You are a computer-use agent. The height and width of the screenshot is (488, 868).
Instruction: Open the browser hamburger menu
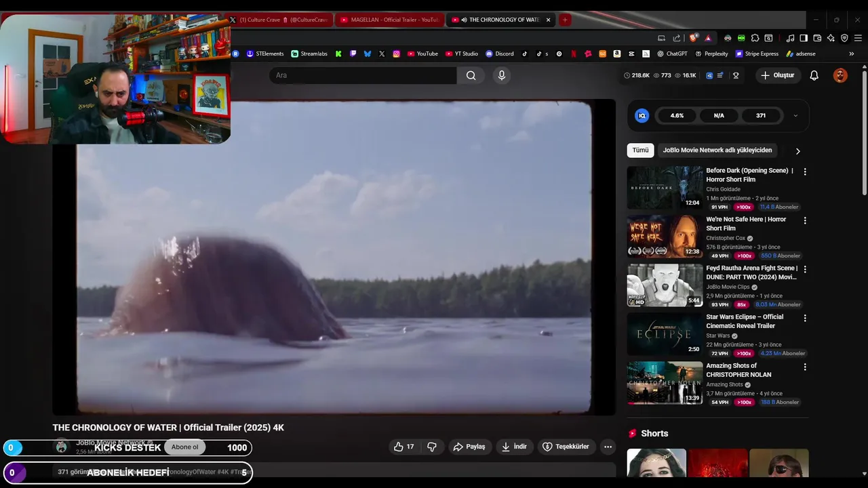858,38
